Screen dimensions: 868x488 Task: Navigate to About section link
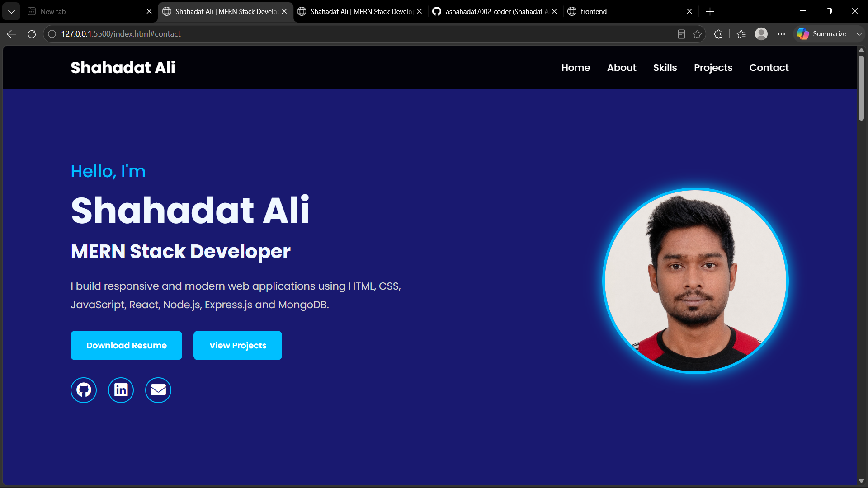622,68
